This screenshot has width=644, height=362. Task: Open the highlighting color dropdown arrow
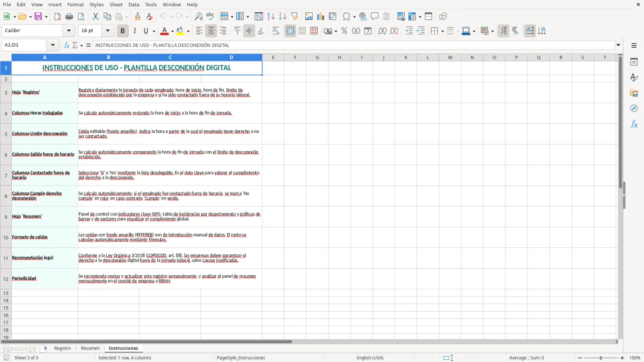click(x=188, y=31)
